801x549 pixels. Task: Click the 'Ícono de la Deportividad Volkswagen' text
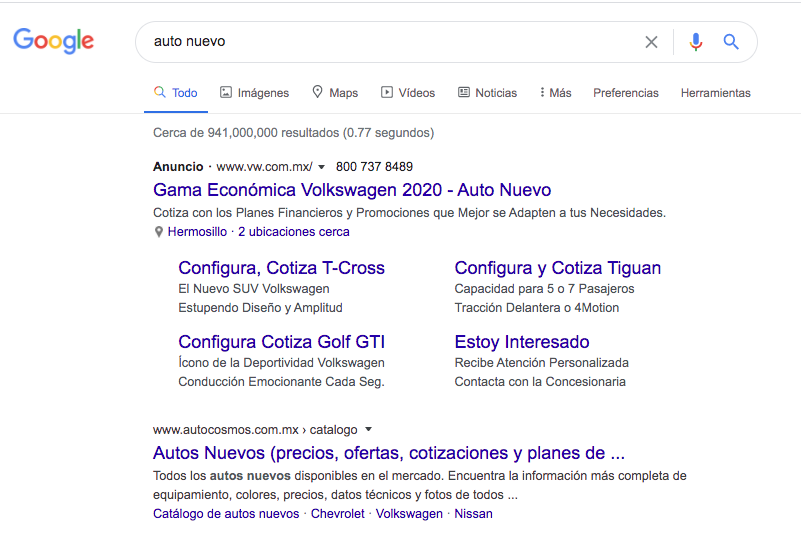(281, 363)
